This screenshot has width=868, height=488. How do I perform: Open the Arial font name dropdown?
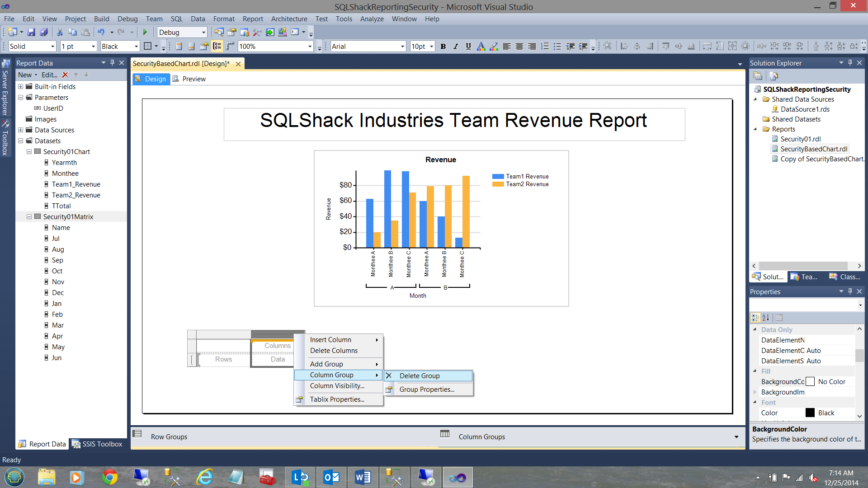pyautogui.click(x=402, y=47)
